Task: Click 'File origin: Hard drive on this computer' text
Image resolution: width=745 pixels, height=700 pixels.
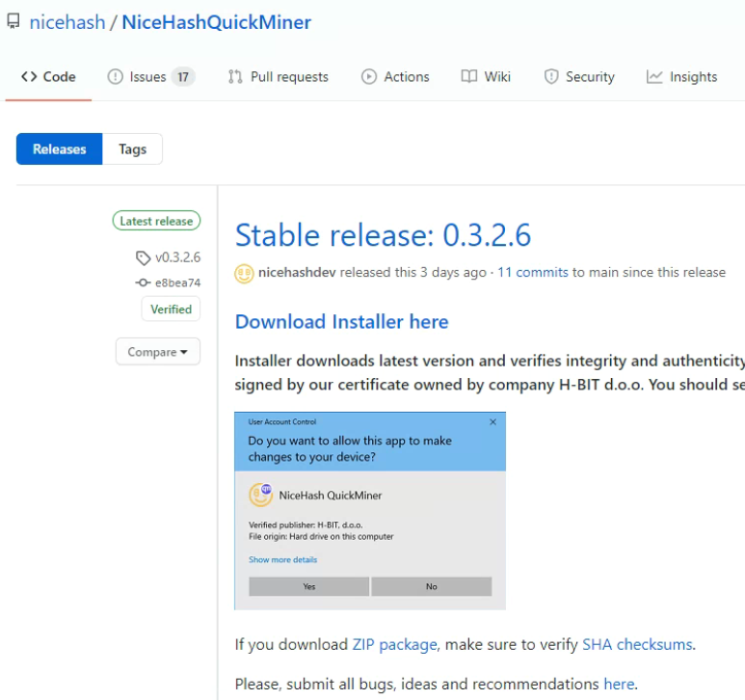Action: coord(321,536)
